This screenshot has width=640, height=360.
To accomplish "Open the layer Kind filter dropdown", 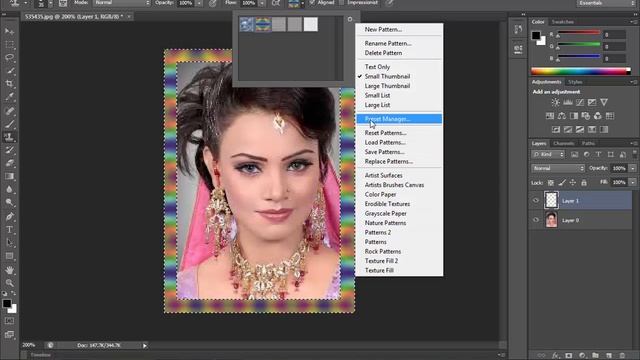I will point(548,154).
